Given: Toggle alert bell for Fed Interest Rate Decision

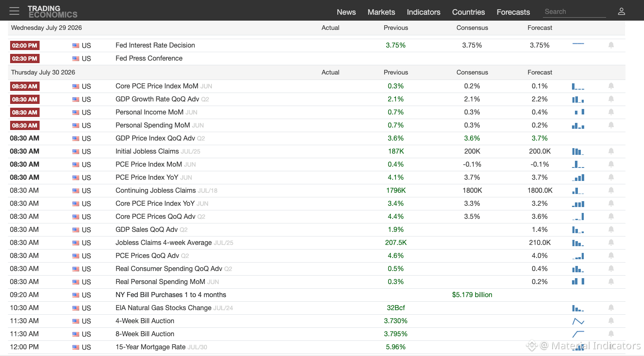Looking at the screenshot, I should point(611,45).
